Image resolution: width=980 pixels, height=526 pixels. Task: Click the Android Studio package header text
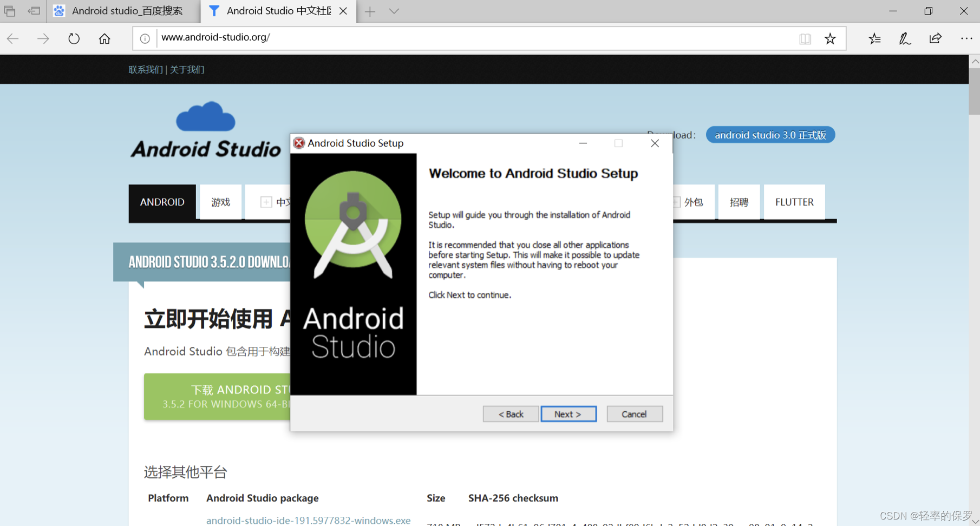click(x=262, y=498)
